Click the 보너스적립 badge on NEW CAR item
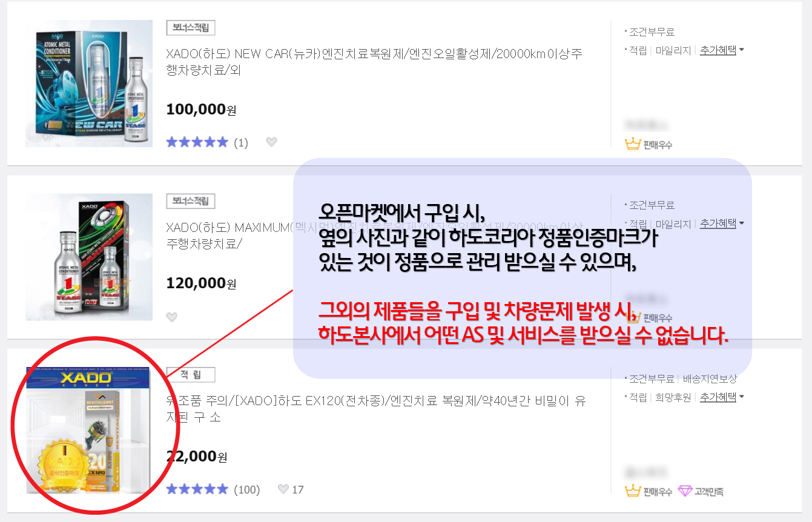Screen dimensions: 812x522 point(191,28)
